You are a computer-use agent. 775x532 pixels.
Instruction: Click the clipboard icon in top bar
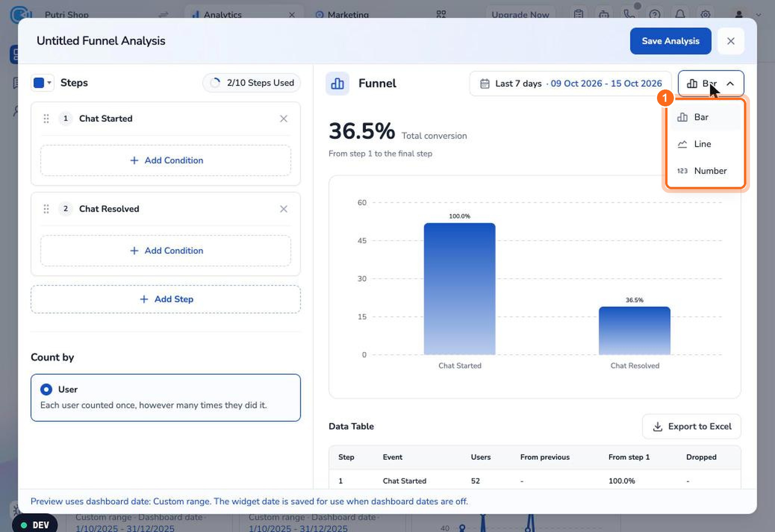tap(579, 15)
